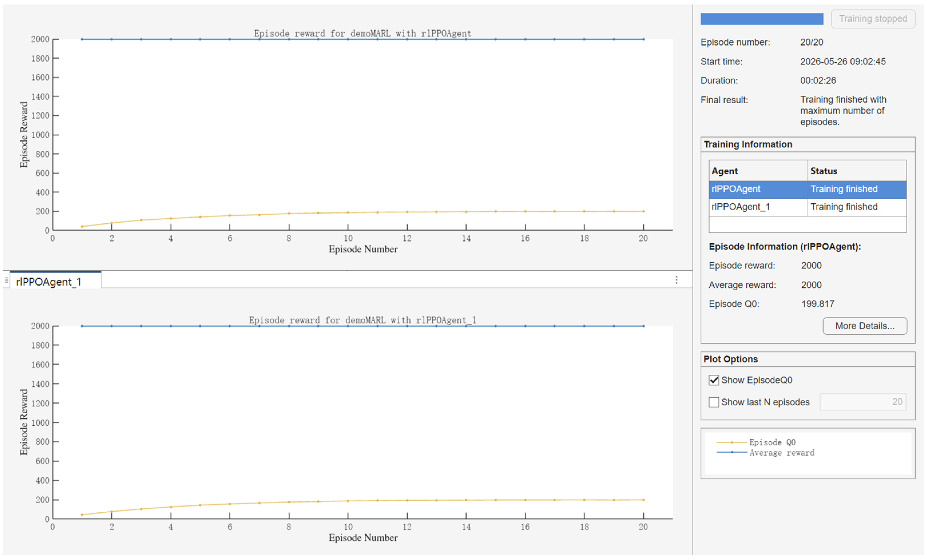The width and height of the screenshot is (927, 560).
Task: Click the panel drag handle beside rlPPOAgent_1 tab
Action: tap(6, 280)
